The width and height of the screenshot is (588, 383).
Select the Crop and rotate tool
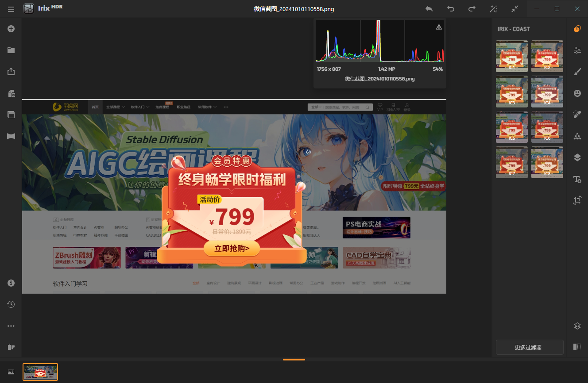[577, 200]
